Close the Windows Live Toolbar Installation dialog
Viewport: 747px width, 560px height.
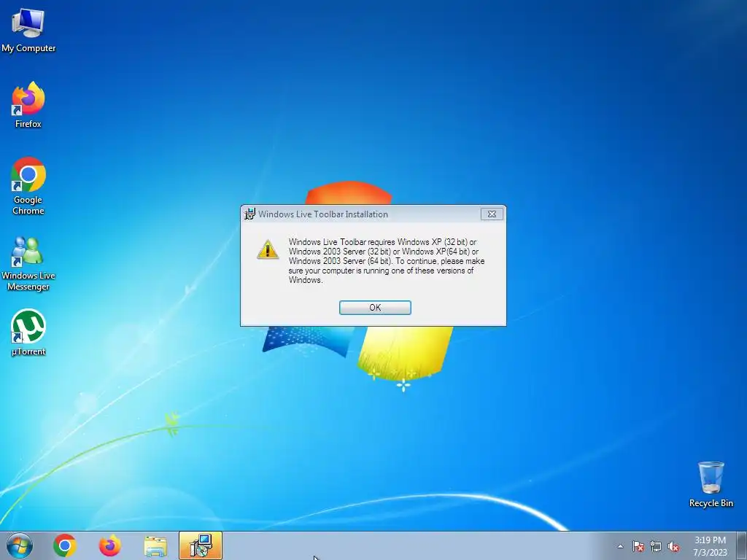tap(492, 214)
